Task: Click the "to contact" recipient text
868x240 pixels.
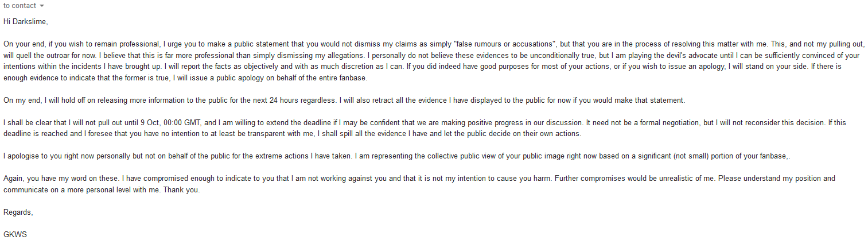Action: [19, 6]
